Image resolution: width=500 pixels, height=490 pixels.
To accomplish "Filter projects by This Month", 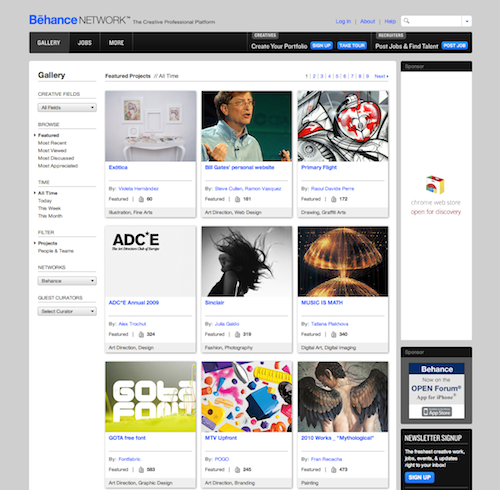I will pos(50,216).
